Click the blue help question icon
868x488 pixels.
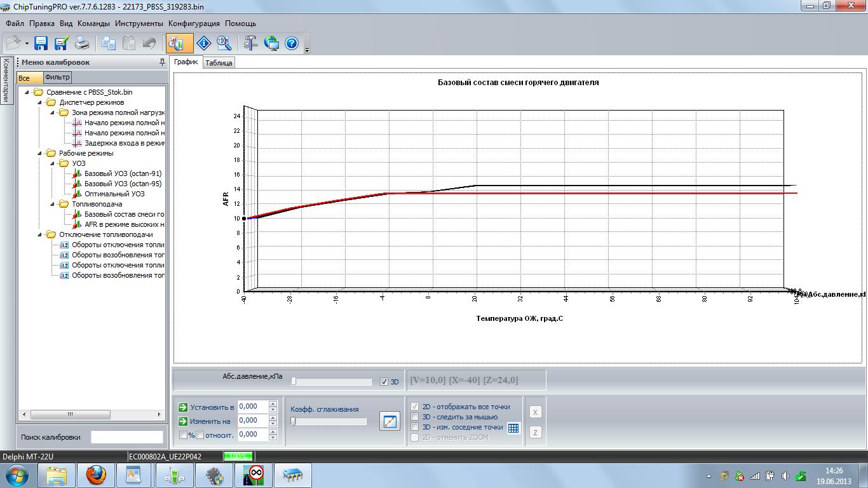tap(292, 43)
